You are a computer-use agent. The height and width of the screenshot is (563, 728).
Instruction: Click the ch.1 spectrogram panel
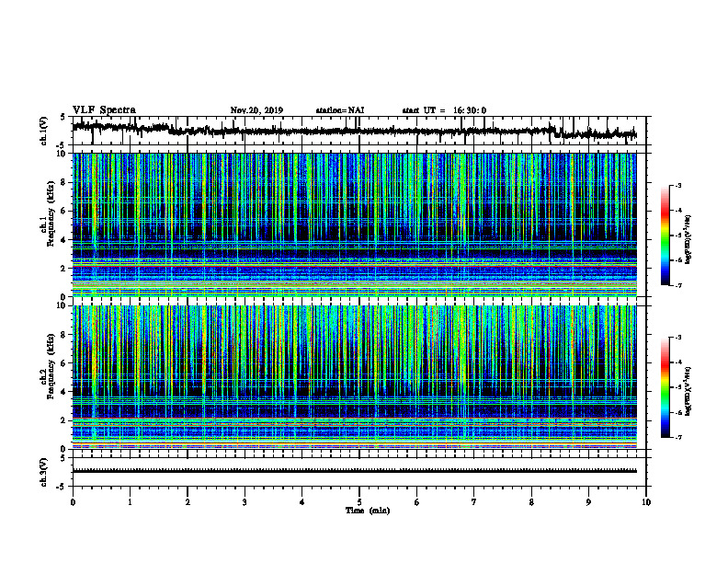[x=354, y=224]
